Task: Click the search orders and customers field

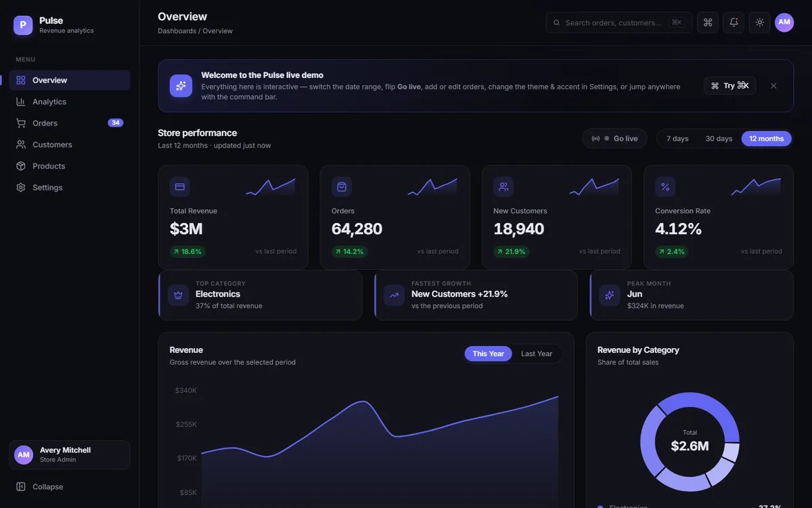Action: pyautogui.click(x=619, y=22)
